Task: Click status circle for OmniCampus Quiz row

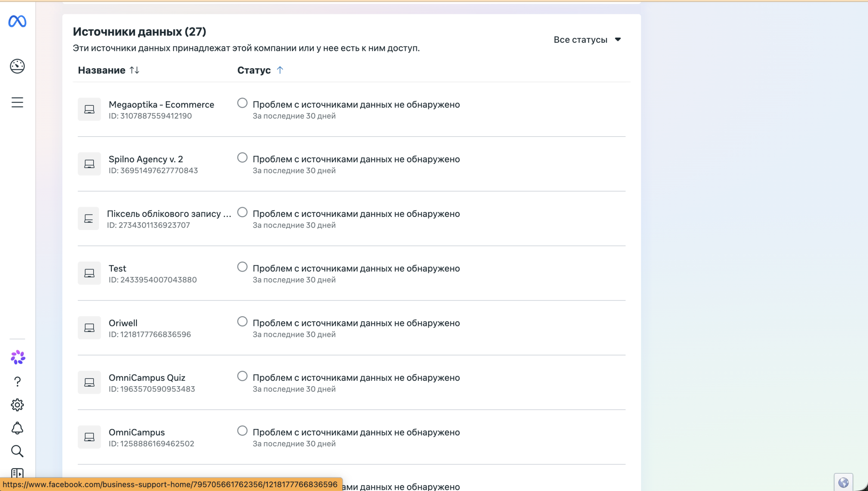Action: click(x=242, y=376)
